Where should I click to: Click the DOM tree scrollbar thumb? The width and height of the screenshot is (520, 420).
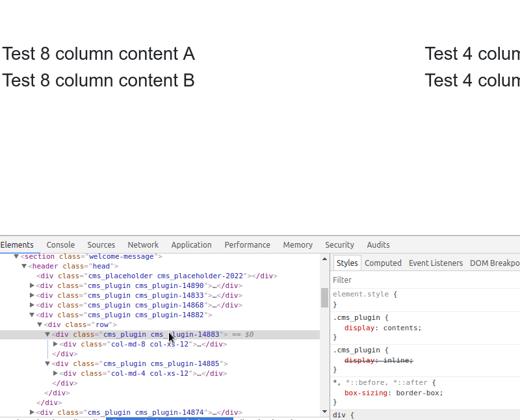(x=324, y=298)
